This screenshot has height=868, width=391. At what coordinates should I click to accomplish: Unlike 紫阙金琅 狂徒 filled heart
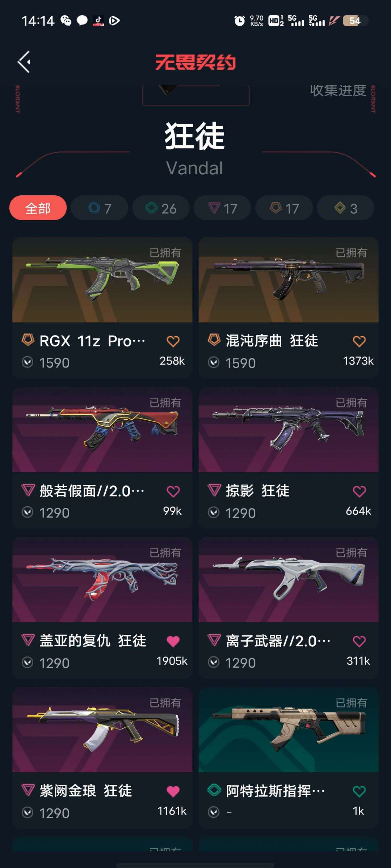click(173, 791)
